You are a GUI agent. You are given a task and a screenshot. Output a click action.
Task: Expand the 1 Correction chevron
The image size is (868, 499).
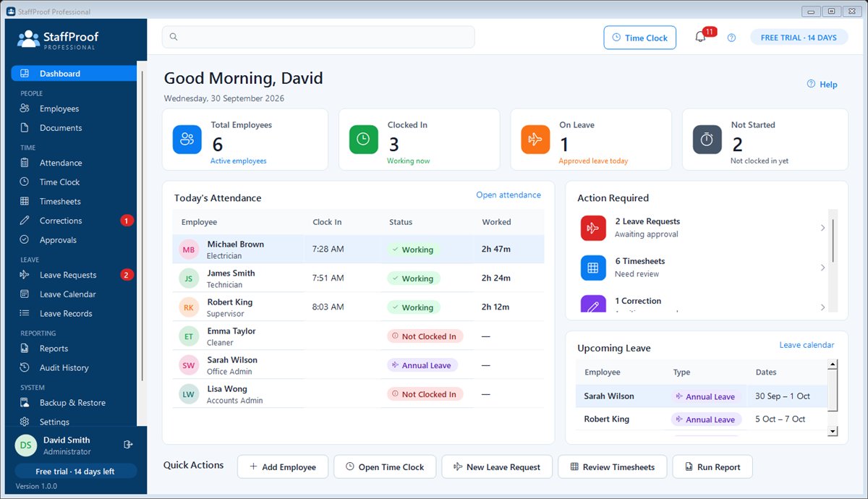[822, 307]
